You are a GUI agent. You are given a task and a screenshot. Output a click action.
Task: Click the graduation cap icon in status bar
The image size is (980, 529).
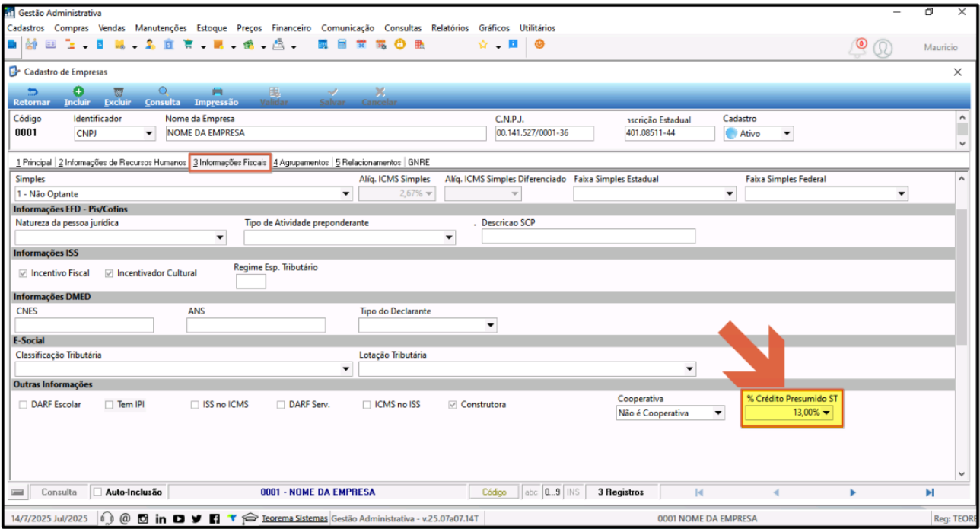click(250, 518)
